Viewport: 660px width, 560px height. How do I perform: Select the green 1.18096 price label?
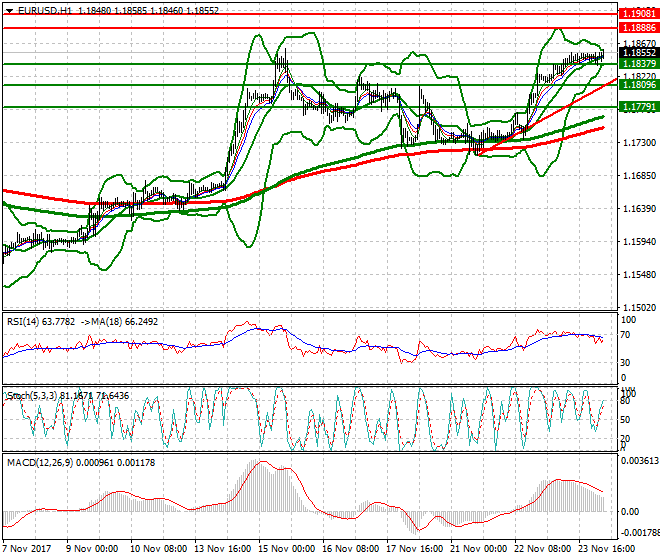click(x=638, y=86)
